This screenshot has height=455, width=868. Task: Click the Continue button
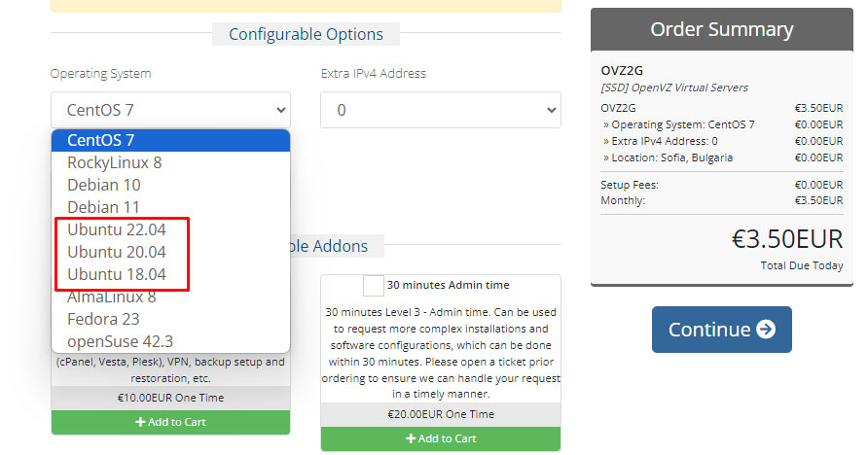(722, 330)
